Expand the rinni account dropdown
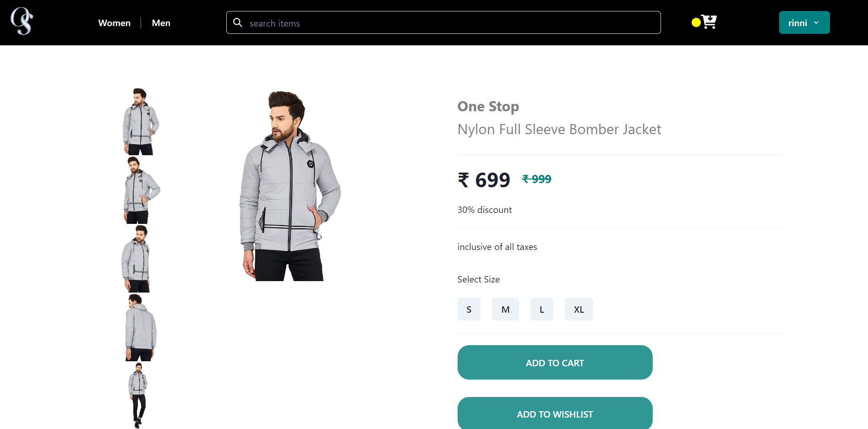 click(804, 22)
